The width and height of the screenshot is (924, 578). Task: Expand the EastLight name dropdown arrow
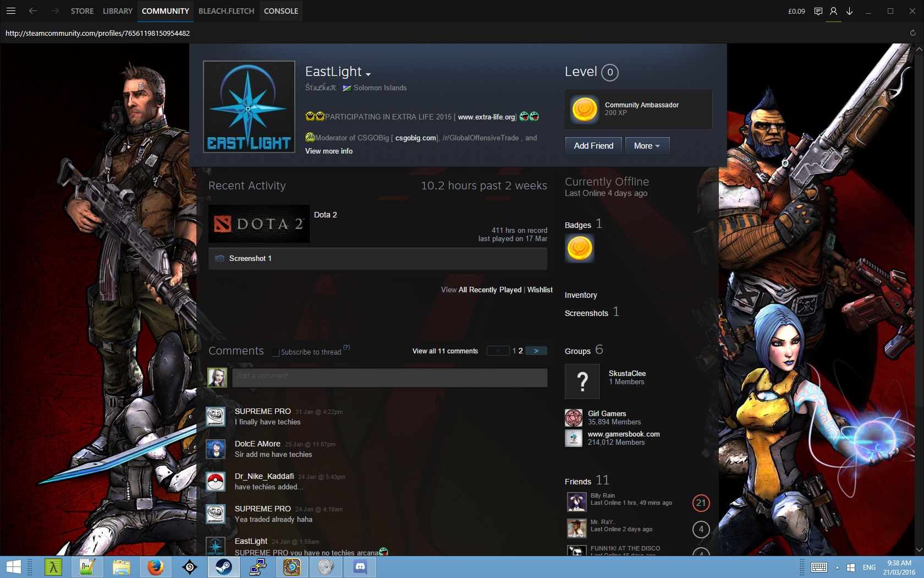pos(368,74)
